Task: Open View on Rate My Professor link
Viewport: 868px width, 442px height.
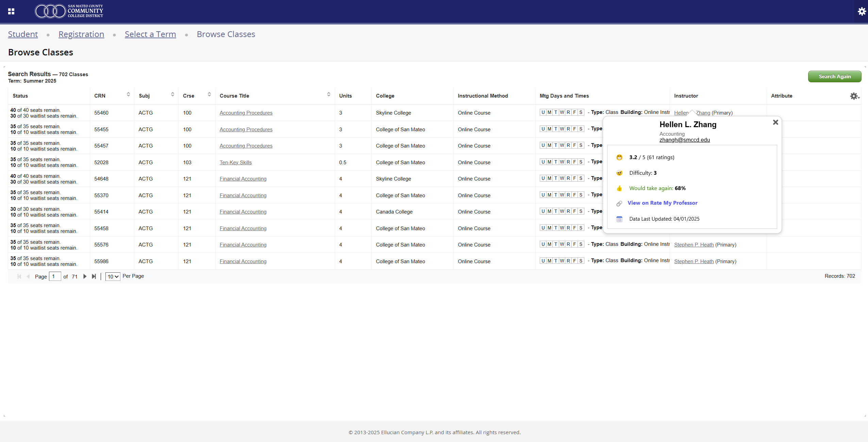Action: point(662,203)
